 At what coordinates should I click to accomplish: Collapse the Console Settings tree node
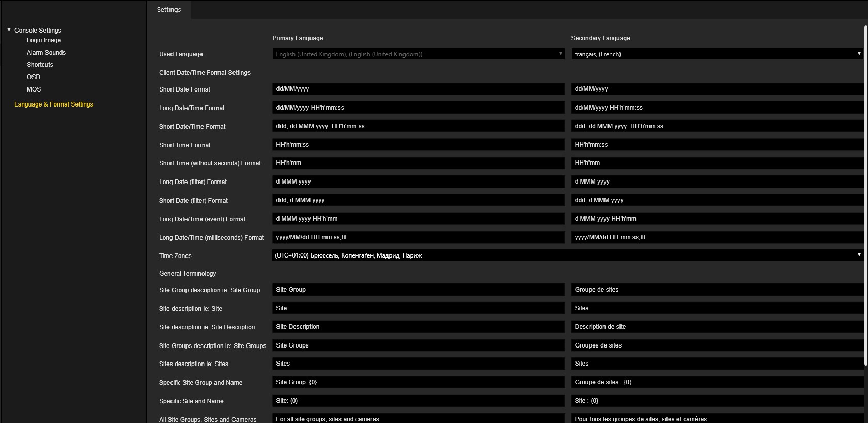9,30
